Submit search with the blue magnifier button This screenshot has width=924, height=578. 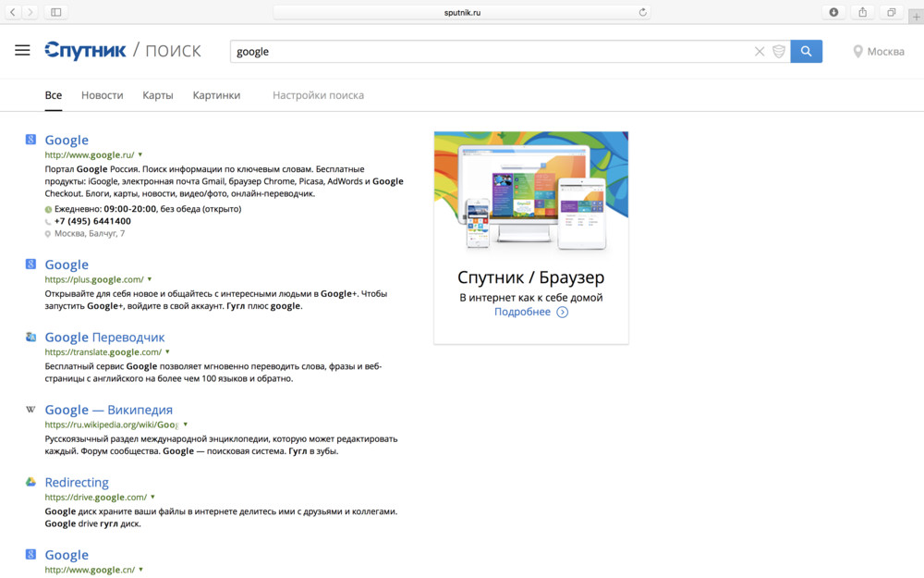806,51
